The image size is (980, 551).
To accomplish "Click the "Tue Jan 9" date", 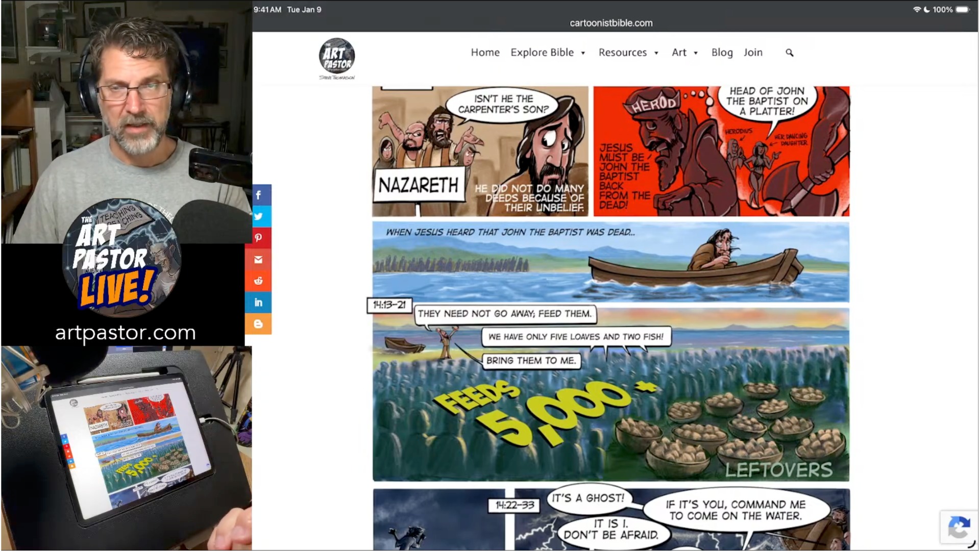I will click(x=304, y=10).
